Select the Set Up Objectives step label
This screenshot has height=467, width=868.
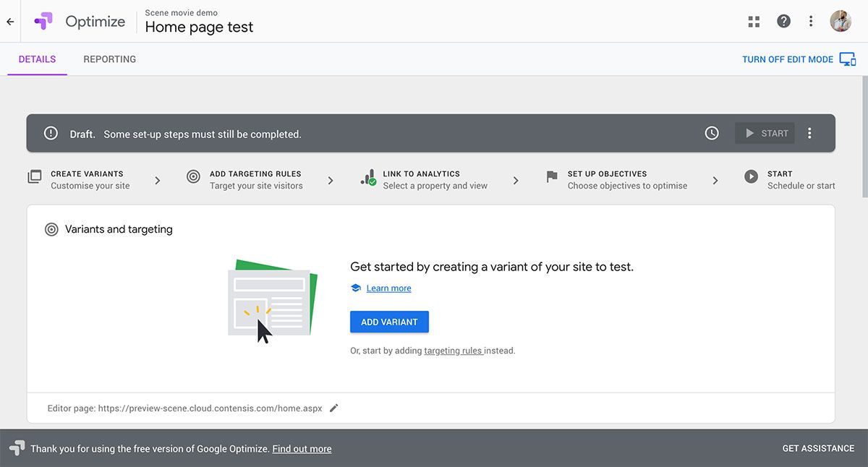click(x=608, y=173)
